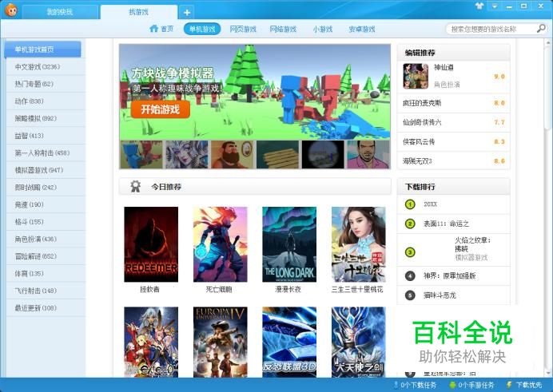Viewport: 553px width, 392px height.
Task: Open 体育 (135) category
Action: click(46, 274)
